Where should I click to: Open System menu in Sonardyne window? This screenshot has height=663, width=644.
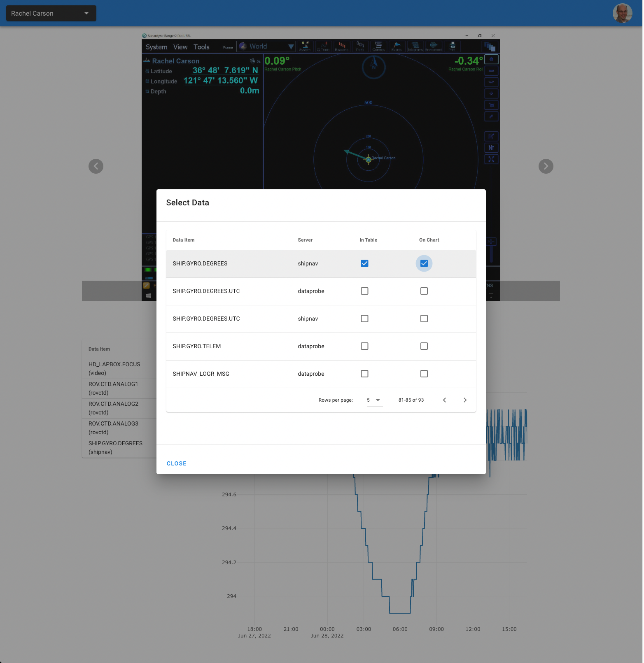156,47
